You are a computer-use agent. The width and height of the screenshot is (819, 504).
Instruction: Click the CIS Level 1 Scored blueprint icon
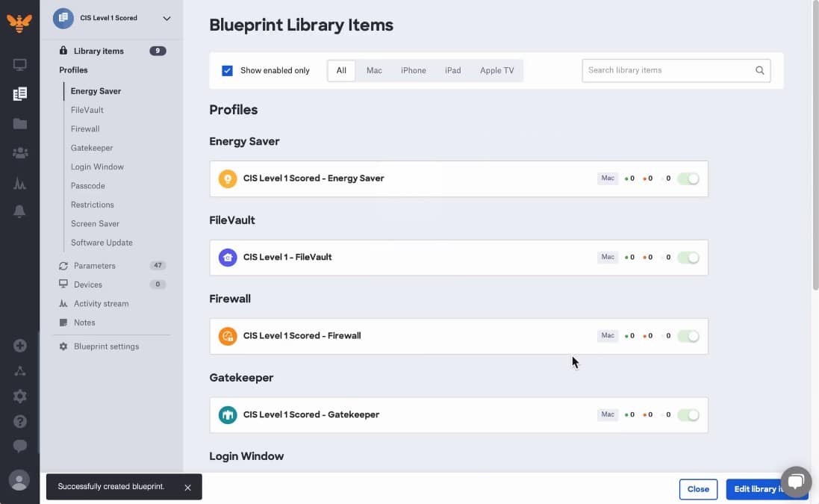click(x=63, y=18)
